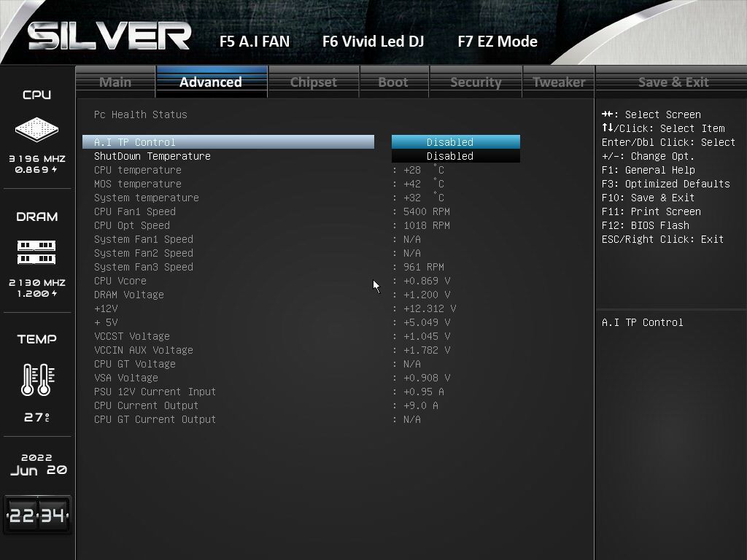Click the CPU Vcore label
The image size is (747, 560).
[x=120, y=281]
